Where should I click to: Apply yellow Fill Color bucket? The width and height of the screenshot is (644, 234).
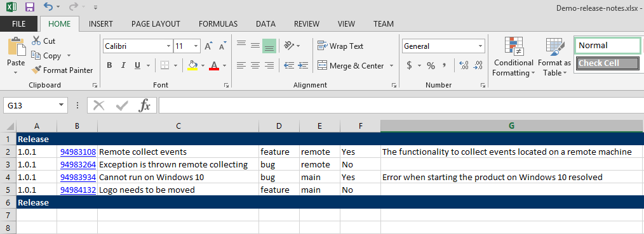click(x=192, y=65)
